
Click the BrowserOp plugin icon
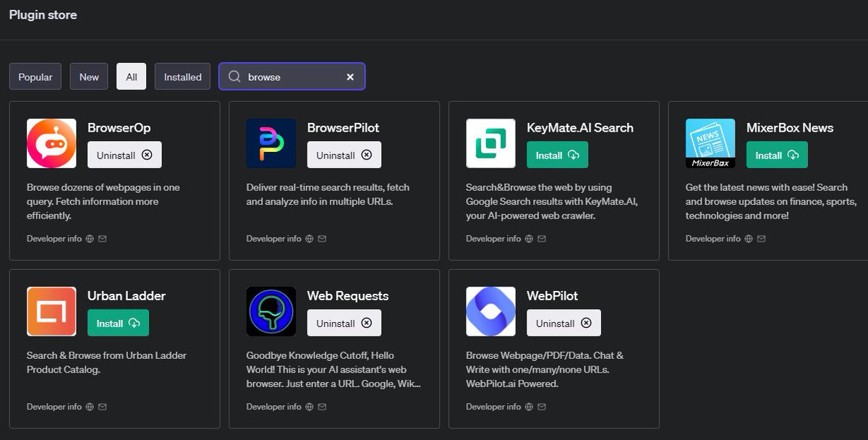(x=51, y=143)
